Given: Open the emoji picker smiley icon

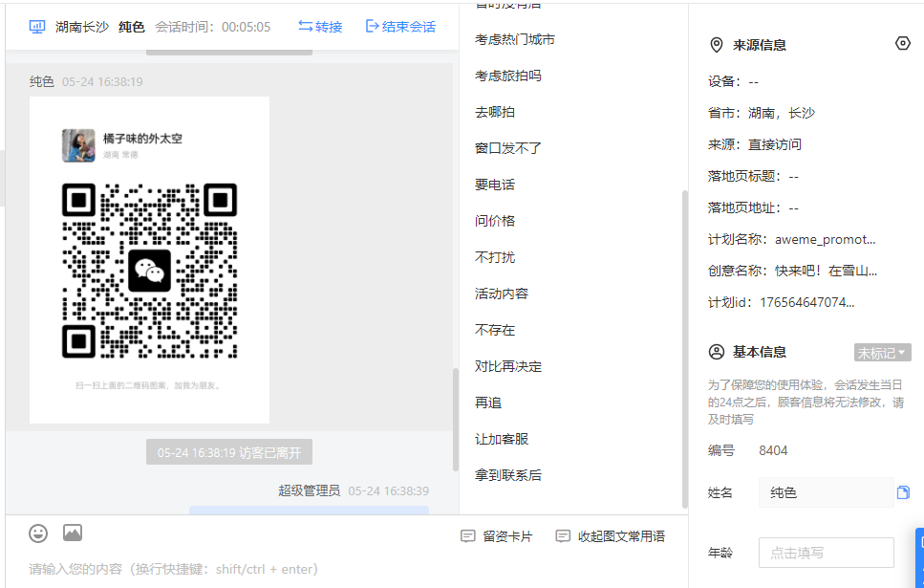Looking at the screenshot, I should [38, 534].
